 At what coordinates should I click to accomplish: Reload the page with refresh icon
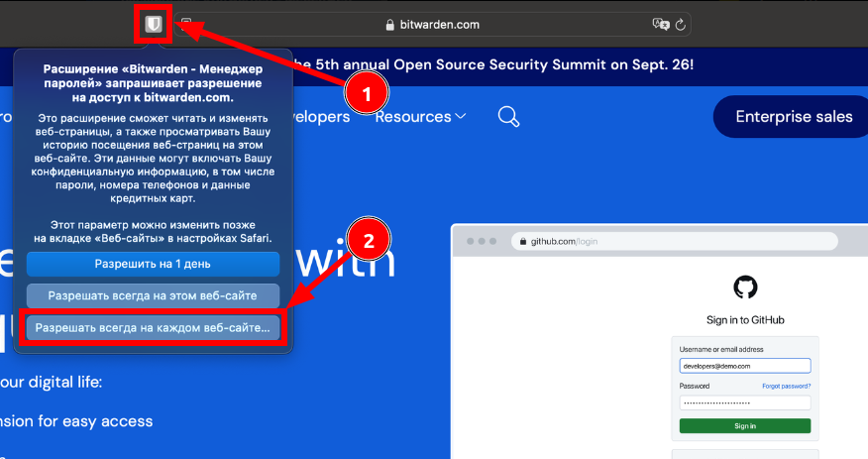681,25
